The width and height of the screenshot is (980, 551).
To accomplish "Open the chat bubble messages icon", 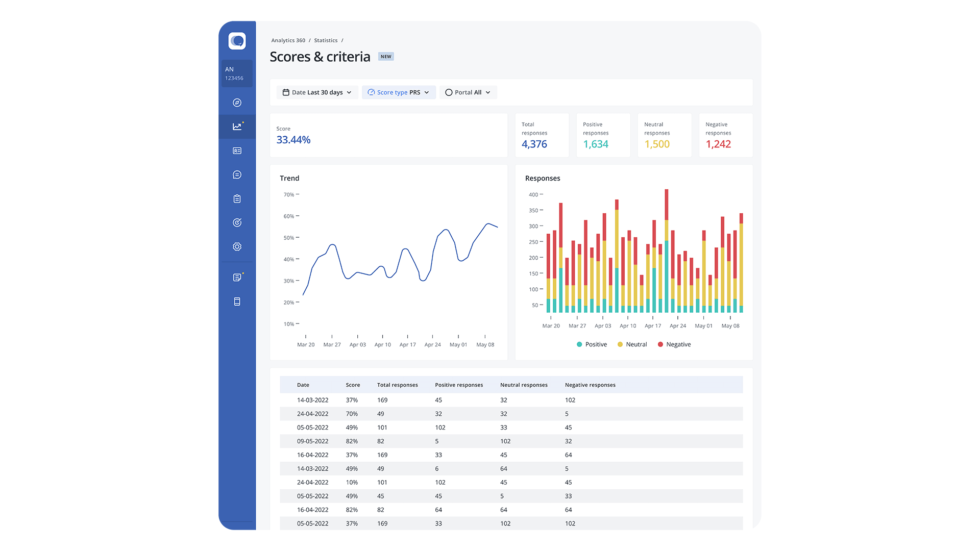I will (x=237, y=174).
